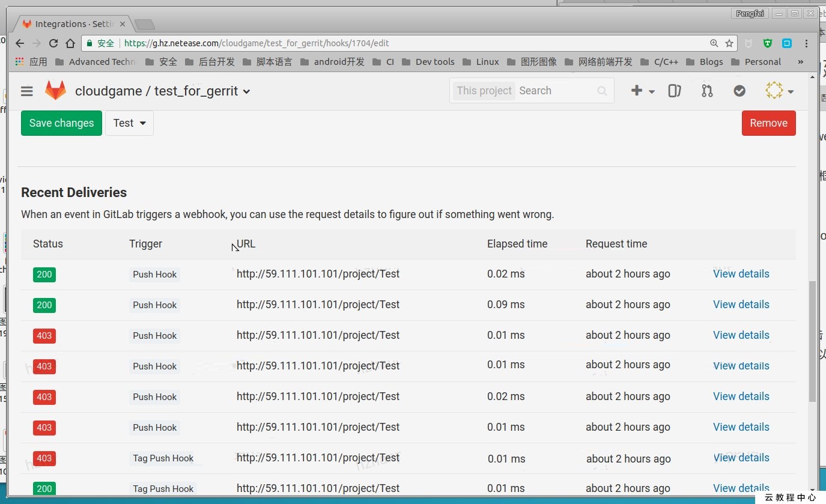Open the CI bookmark folder
Viewport: 826px width, 504px height.
[x=383, y=61]
